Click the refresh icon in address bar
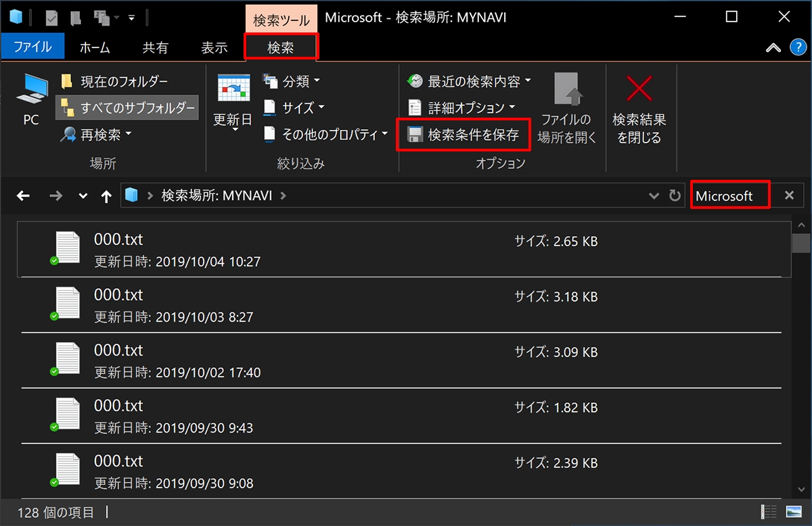 pyautogui.click(x=675, y=196)
